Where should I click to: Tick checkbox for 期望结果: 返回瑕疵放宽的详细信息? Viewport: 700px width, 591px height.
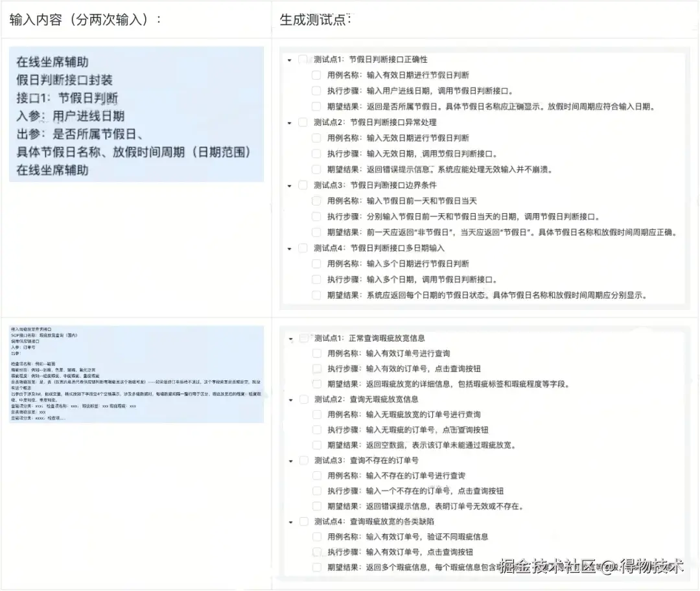tap(317, 384)
